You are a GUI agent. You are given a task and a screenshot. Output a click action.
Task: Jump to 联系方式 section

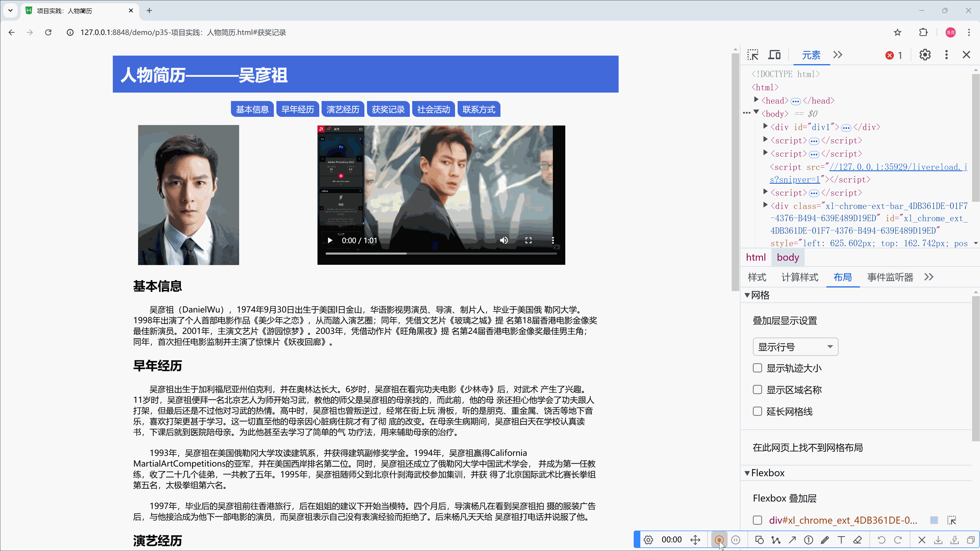pyautogui.click(x=479, y=109)
